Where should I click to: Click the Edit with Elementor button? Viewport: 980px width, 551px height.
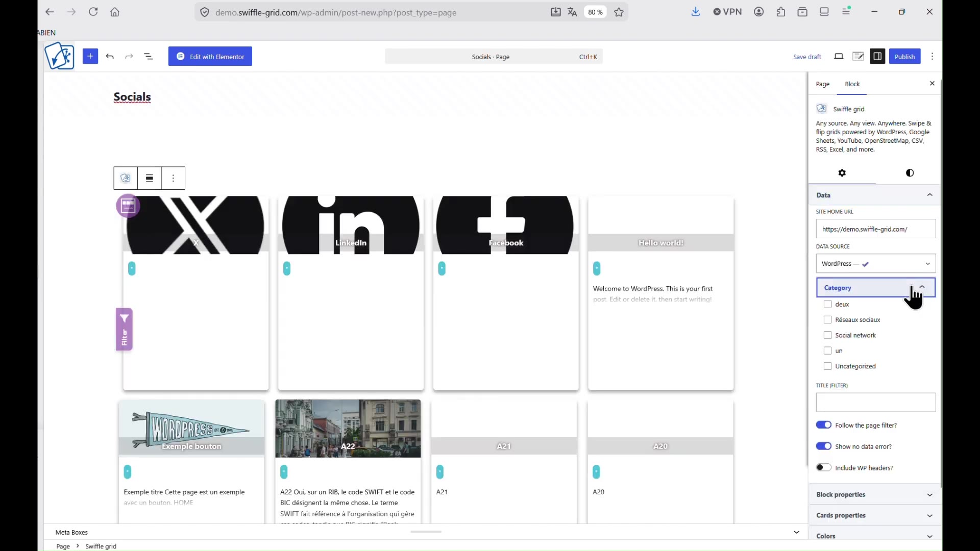coord(210,57)
